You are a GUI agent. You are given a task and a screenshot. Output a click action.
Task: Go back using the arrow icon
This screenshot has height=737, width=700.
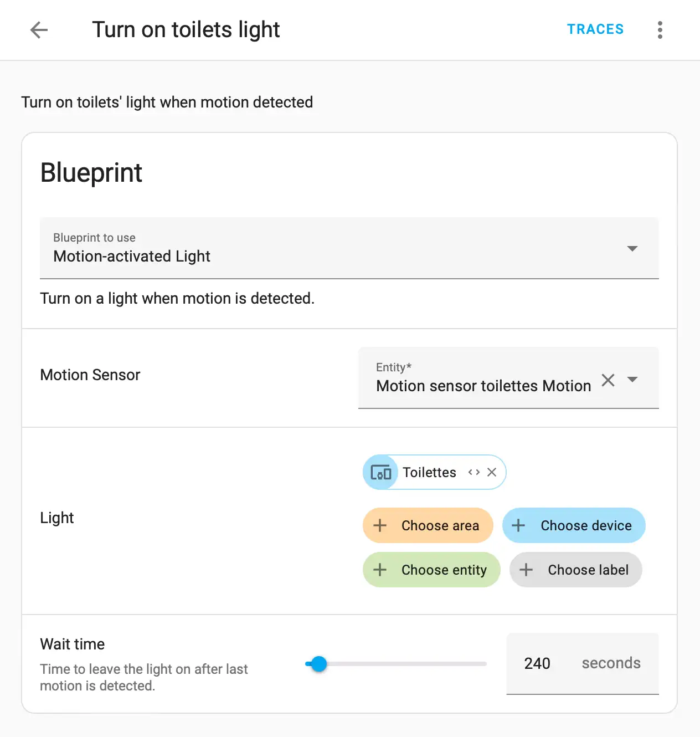(x=39, y=30)
